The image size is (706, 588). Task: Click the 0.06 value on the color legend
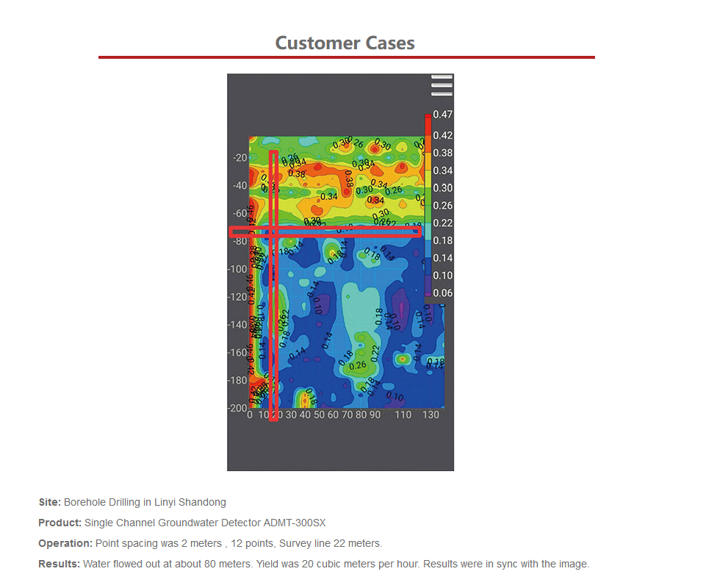(442, 293)
